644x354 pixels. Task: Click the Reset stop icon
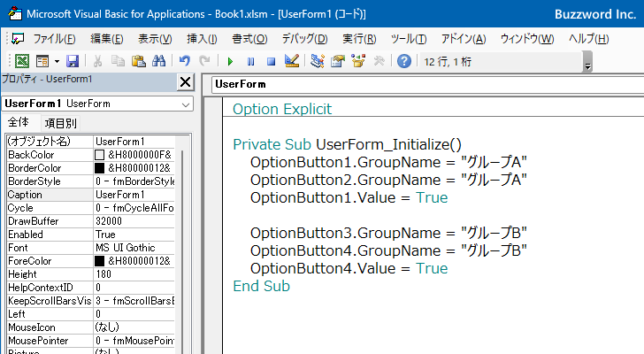[x=271, y=62]
